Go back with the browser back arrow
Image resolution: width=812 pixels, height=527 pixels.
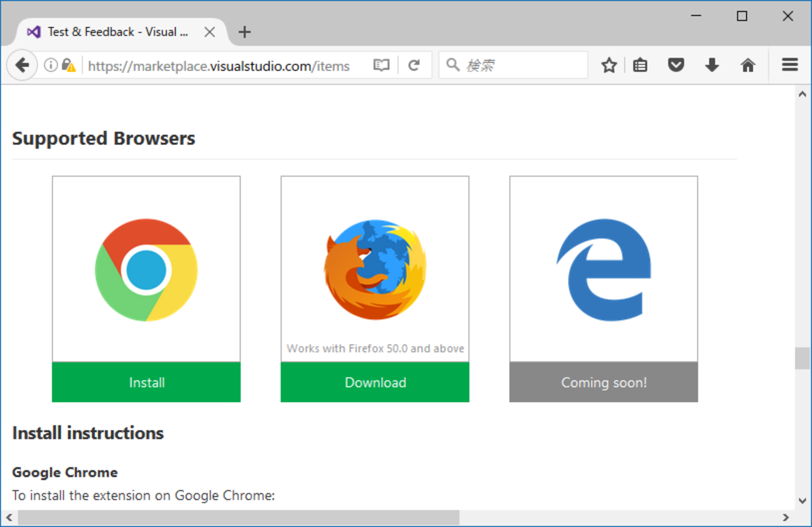click(22, 65)
